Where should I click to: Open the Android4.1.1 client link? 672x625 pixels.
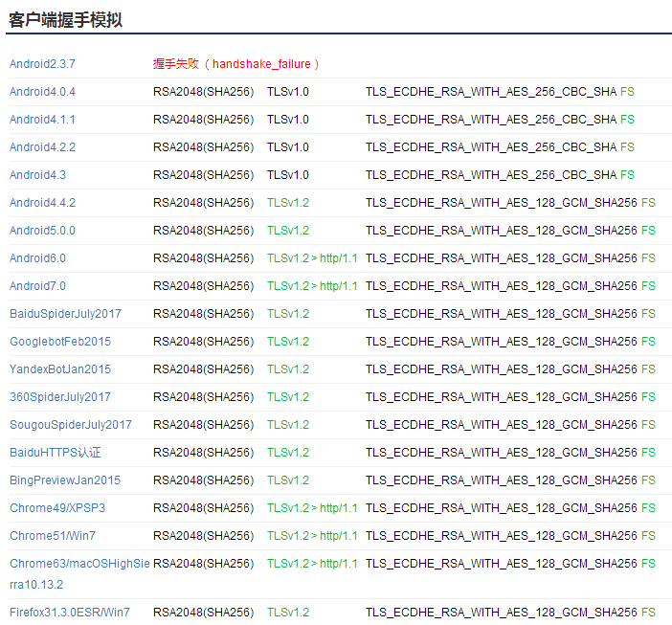(42, 120)
